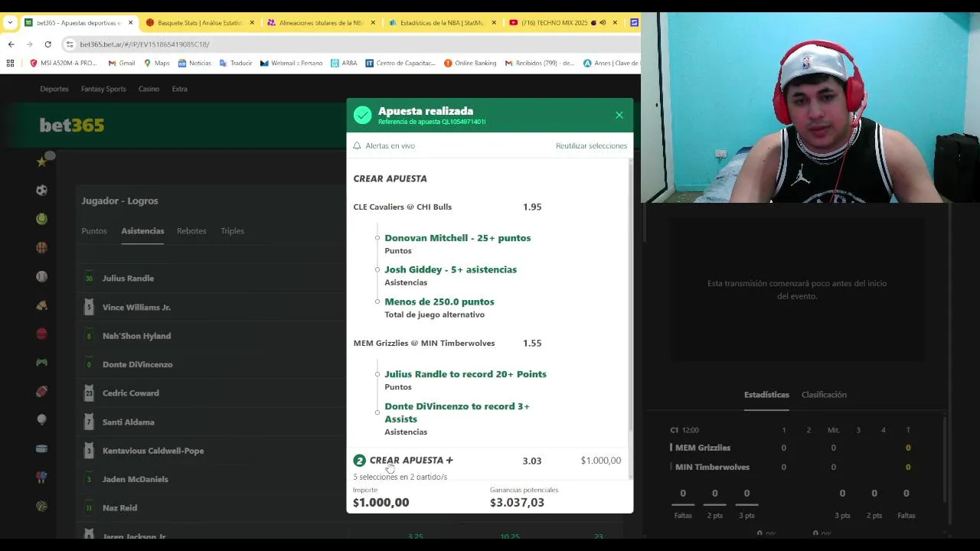The width and height of the screenshot is (980, 551).
Task: Open Maps bookmark
Action: (x=156, y=64)
